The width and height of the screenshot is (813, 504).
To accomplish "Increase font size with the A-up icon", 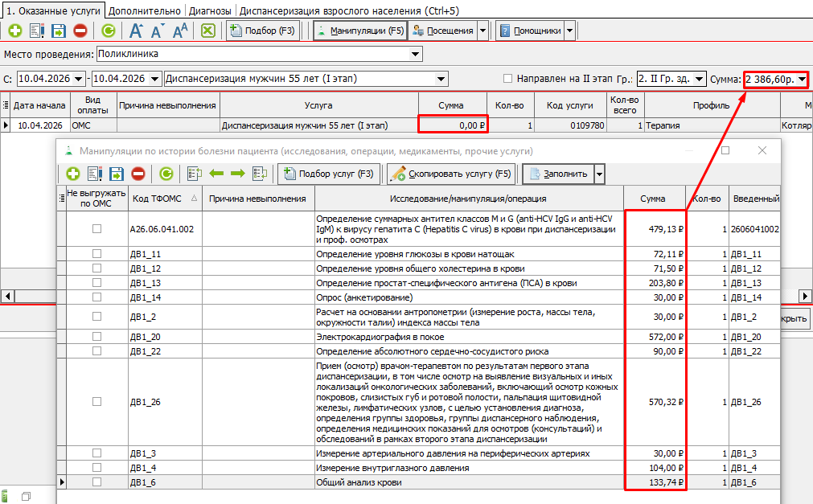I will tap(136, 31).
